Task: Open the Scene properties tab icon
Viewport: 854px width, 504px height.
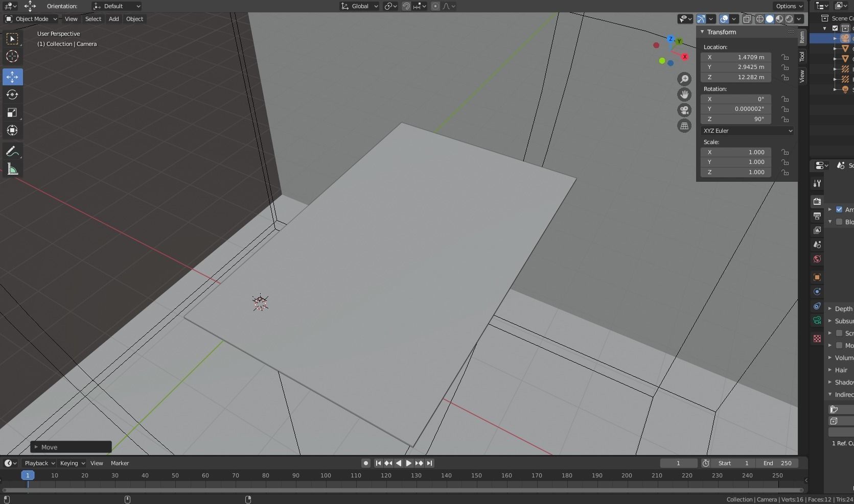Action: point(817,245)
